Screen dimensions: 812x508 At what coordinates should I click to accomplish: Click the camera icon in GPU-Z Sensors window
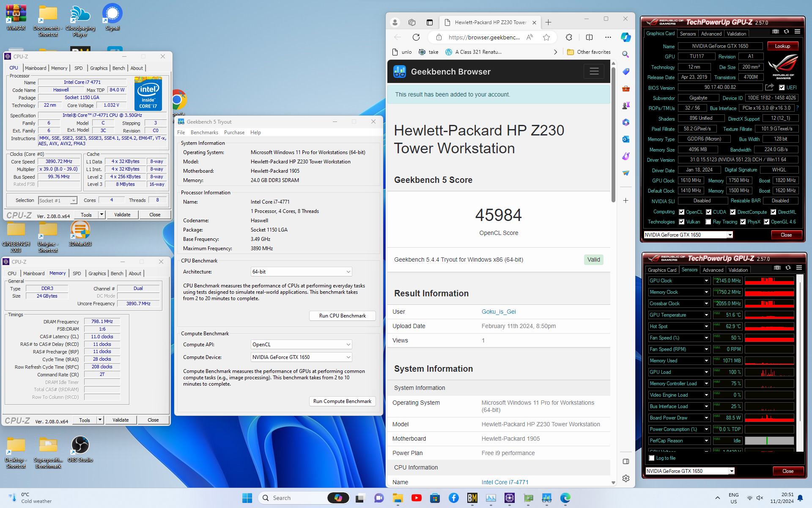(x=777, y=268)
